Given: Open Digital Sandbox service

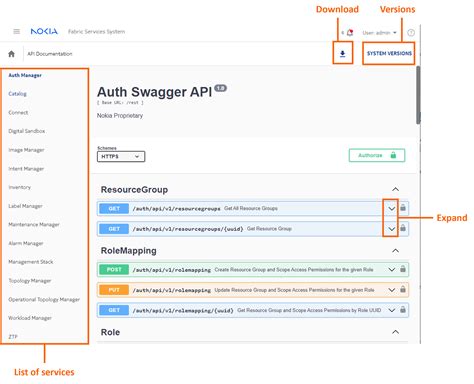Looking at the screenshot, I should pyautogui.click(x=27, y=131).
